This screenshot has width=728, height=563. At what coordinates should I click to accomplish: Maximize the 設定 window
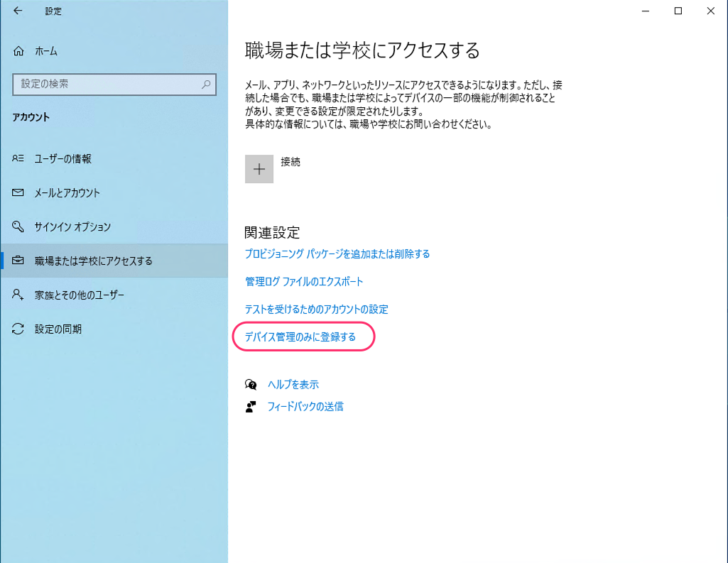pos(678,11)
